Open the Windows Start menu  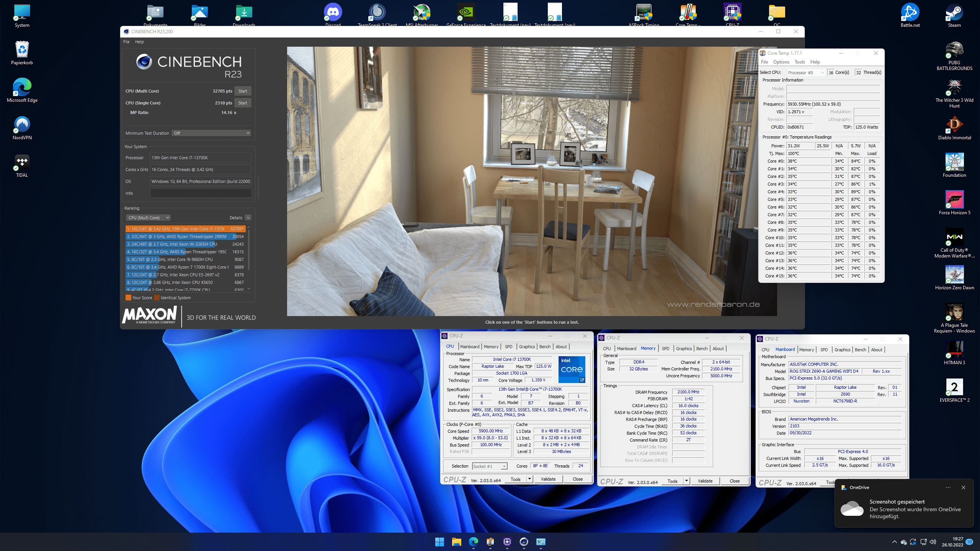[439, 542]
